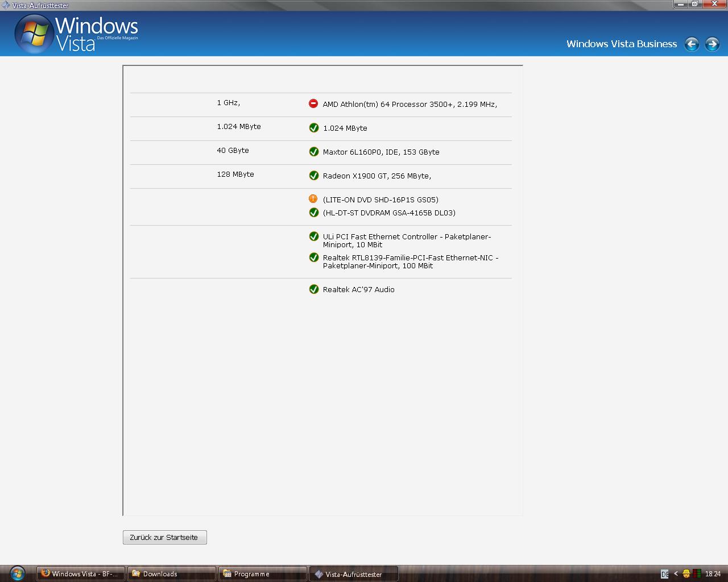Click green check icon beside Realtek RTL8139

coord(313,257)
